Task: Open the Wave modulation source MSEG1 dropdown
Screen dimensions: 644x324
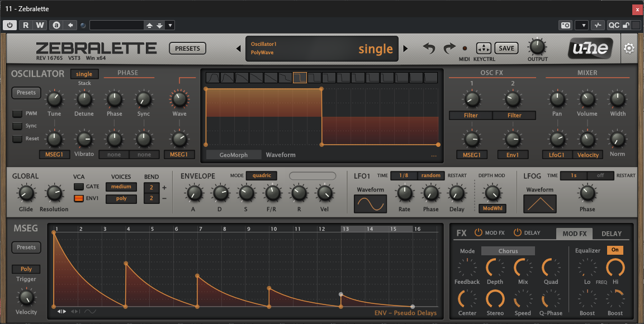Action: 179,155
